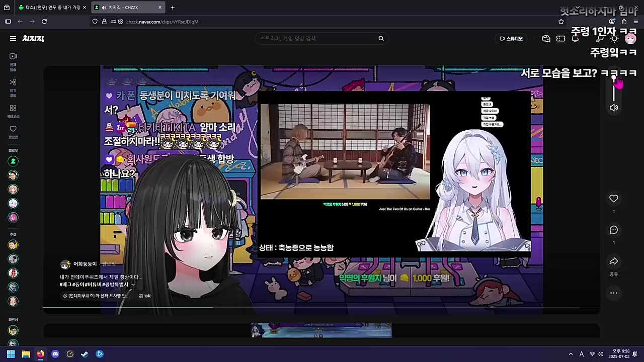The height and width of the screenshot is (362, 644).
Task: Open the Firefox application menu
Action: coord(636,22)
